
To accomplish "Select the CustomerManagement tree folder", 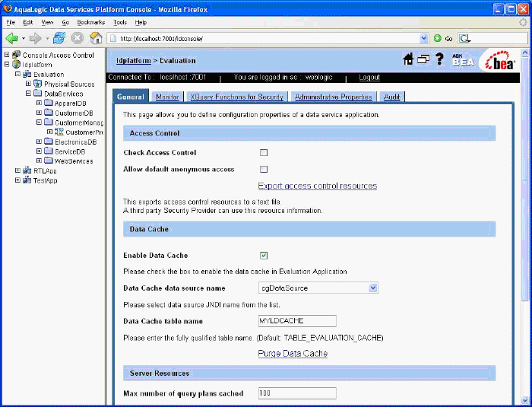I will click(x=79, y=122).
